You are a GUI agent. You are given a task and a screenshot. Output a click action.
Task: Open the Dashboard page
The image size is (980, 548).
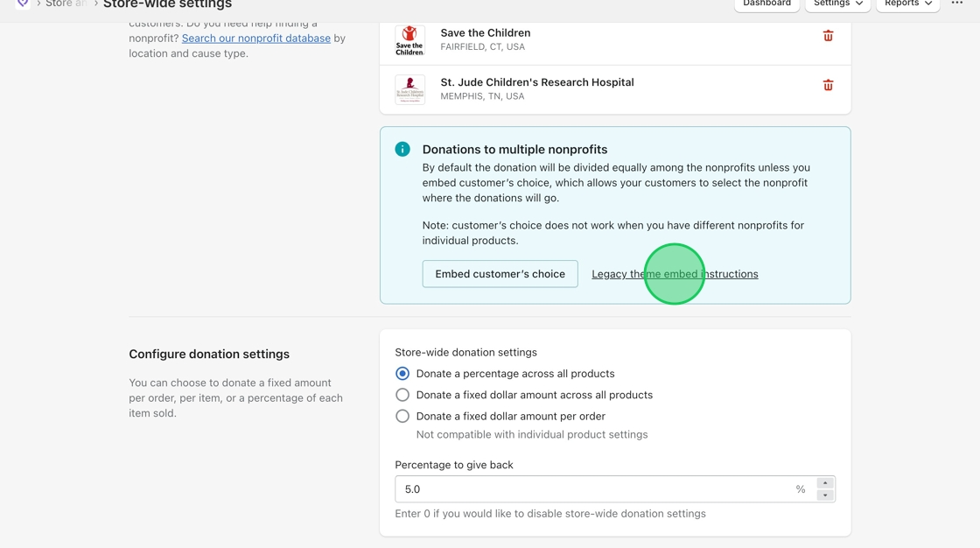coord(766,4)
